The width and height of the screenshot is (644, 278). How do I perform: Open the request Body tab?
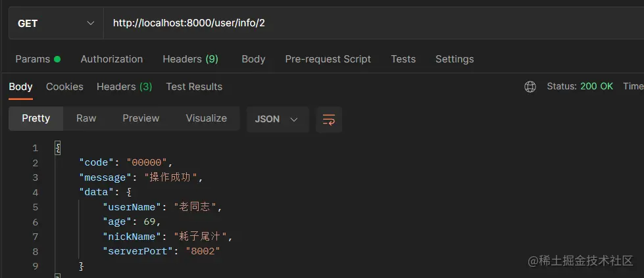click(x=253, y=59)
